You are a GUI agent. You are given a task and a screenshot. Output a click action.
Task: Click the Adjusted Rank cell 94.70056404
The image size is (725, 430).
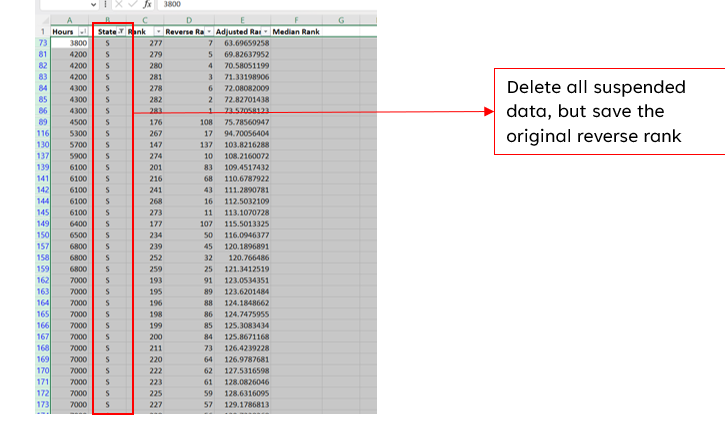(x=242, y=133)
